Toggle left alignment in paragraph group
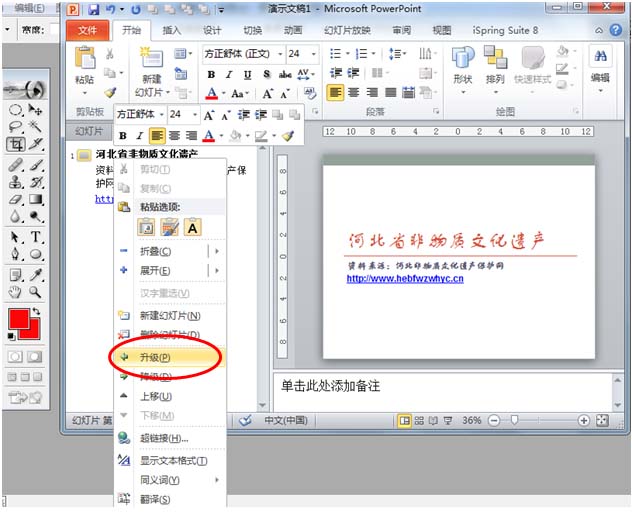This screenshot has height=521, width=632. [x=335, y=92]
